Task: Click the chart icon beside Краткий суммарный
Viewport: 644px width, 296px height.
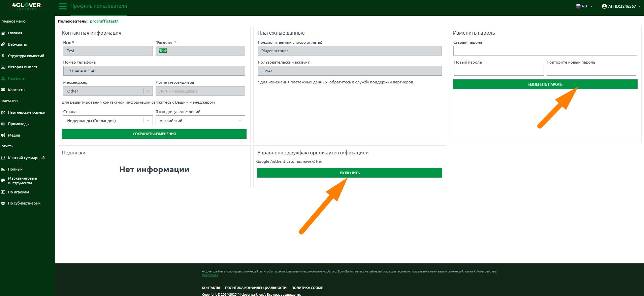Action: coord(3,158)
